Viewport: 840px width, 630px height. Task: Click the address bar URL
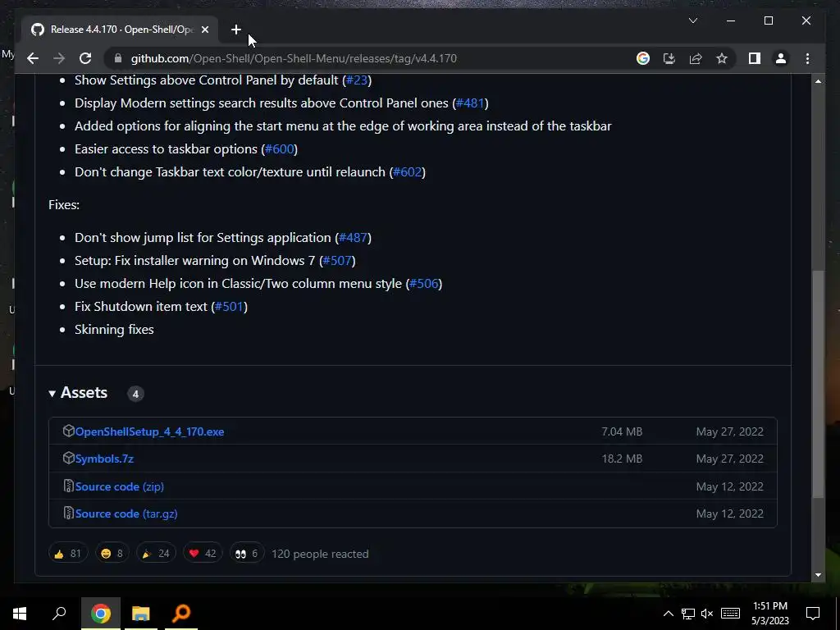pyautogui.click(x=294, y=58)
